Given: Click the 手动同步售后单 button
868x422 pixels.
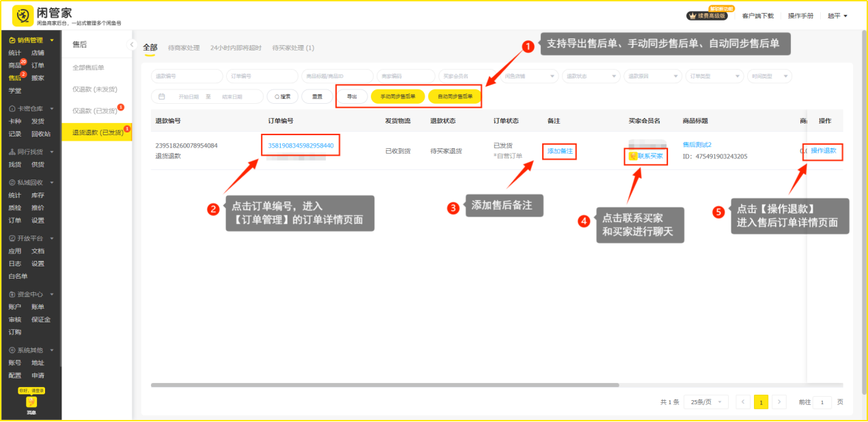Looking at the screenshot, I should click(397, 97).
